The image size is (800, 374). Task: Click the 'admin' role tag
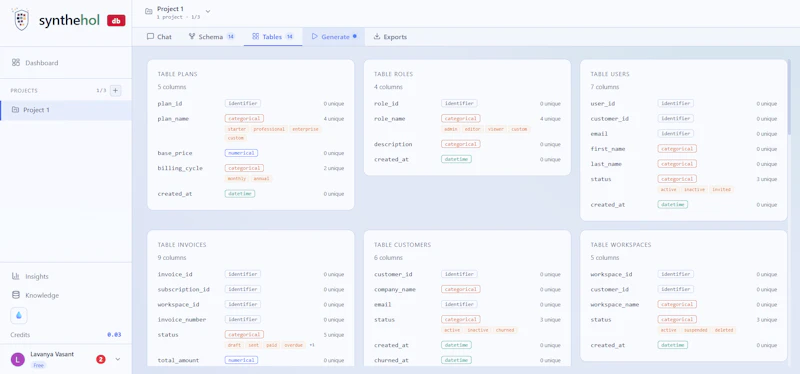point(451,129)
